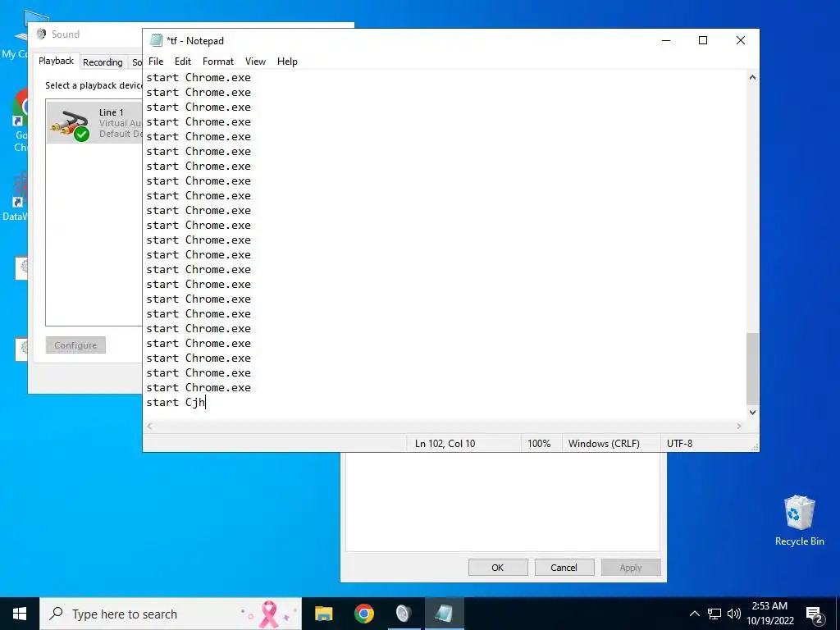Click the 100% zoom status entry

tap(539, 444)
